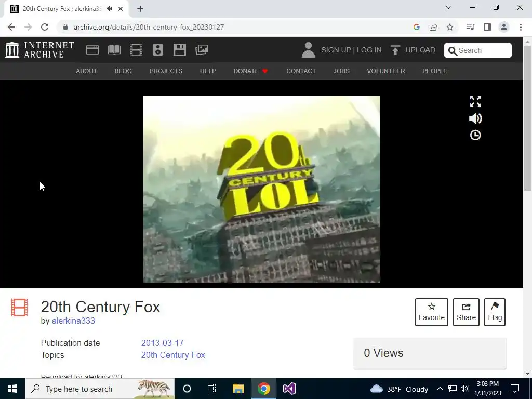This screenshot has height=399, width=532.
Task: Reload the current page
Action: pyautogui.click(x=45, y=27)
